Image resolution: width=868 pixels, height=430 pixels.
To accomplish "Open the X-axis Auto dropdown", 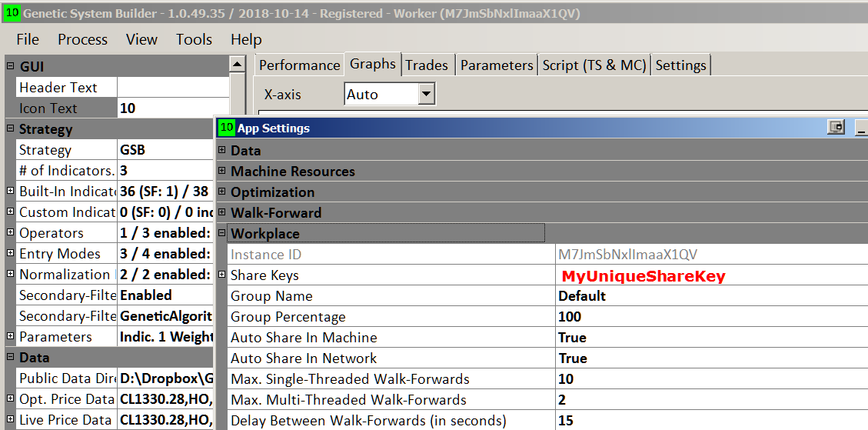I will (427, 95).
